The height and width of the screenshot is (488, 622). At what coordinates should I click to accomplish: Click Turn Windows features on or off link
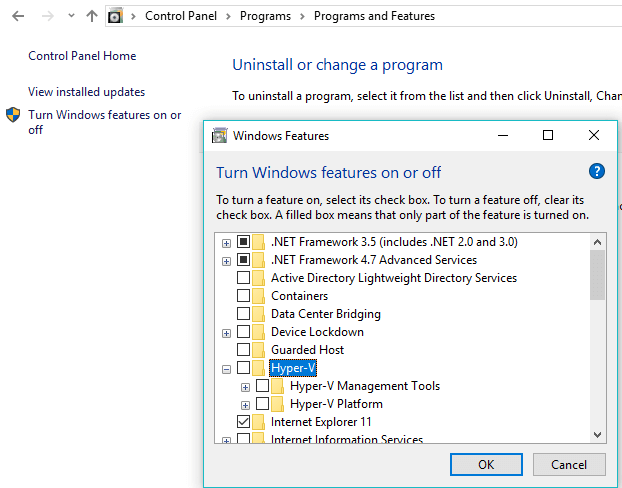pyautogui.click(x=105, y=122)
